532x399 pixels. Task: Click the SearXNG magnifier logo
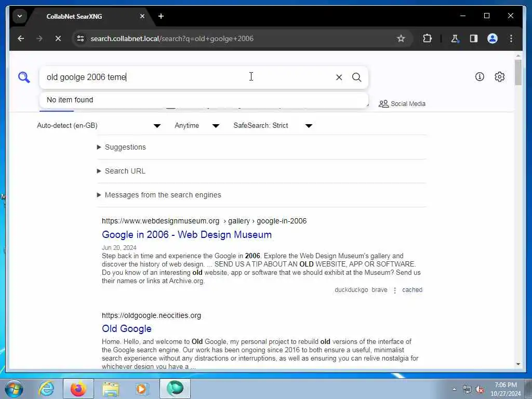click(x=24, y=77)
